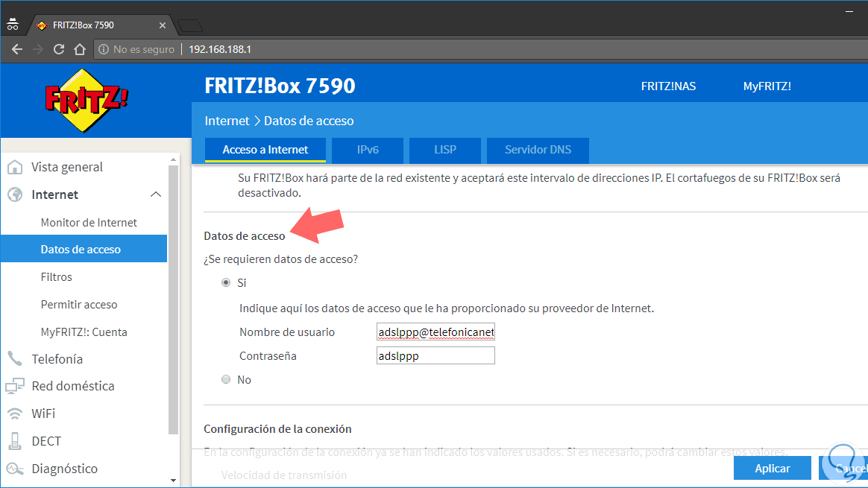Click the sidebar scroll up arrow

173,159
